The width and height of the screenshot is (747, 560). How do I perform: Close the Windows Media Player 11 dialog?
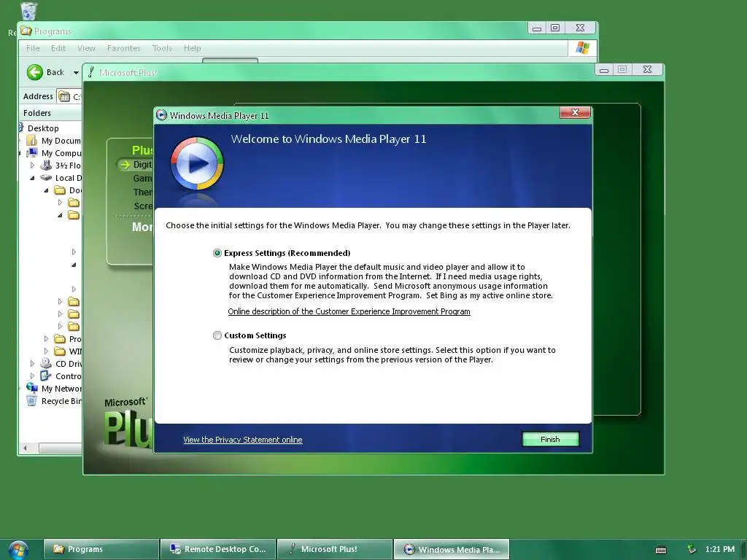(575, 112)
